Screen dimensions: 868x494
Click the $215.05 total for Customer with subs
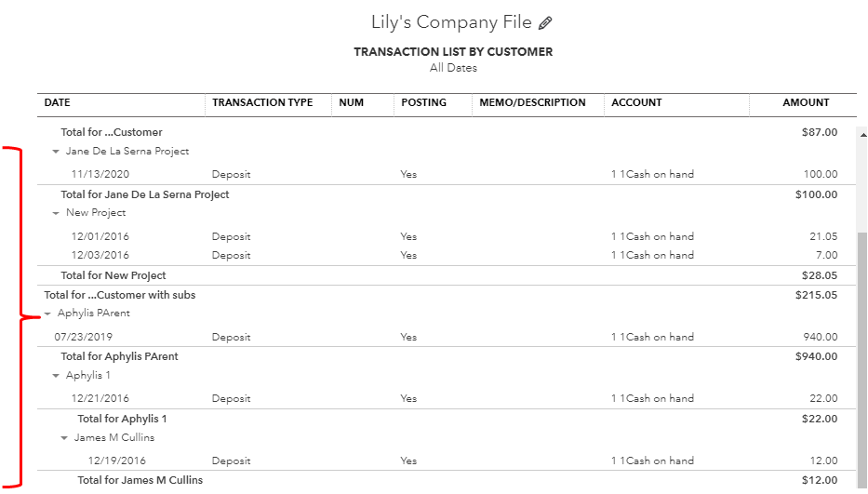click(x=816, y=295)
